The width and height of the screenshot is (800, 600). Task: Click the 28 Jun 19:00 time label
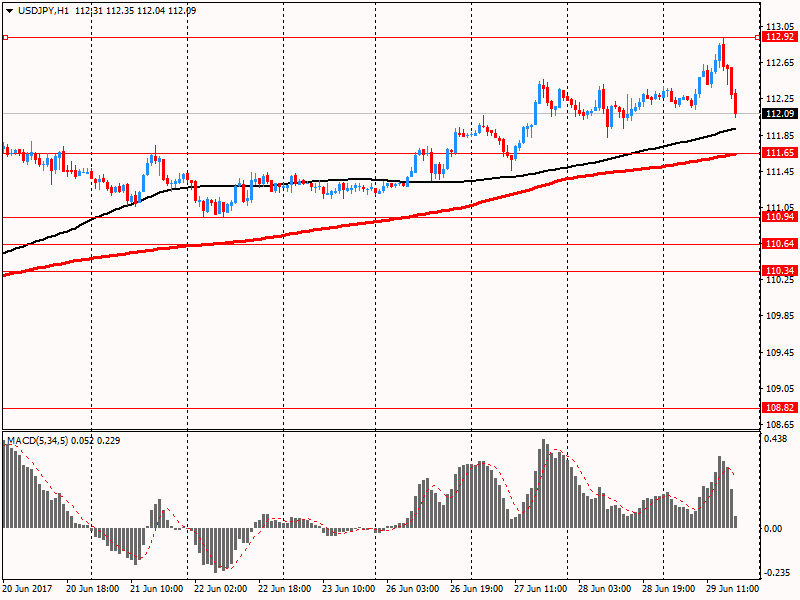(x=668, y=589)
